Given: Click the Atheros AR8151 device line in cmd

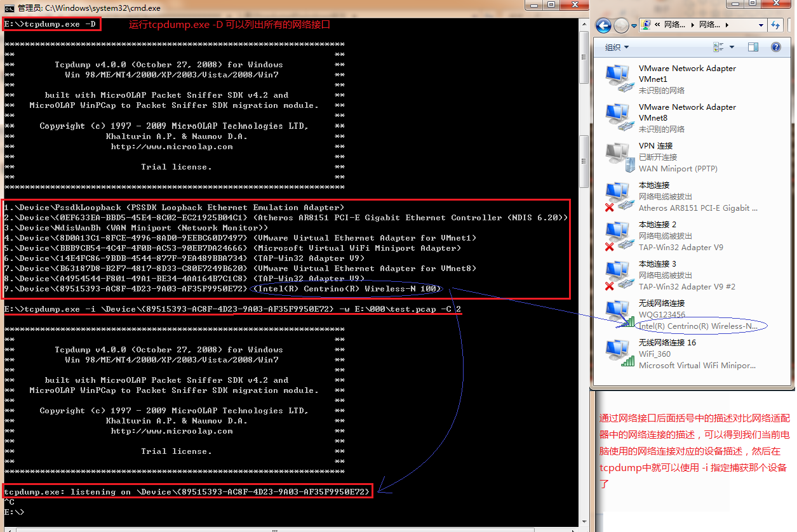Looking at the screenshot, I should pyautogui.click(x=286, y=218).
